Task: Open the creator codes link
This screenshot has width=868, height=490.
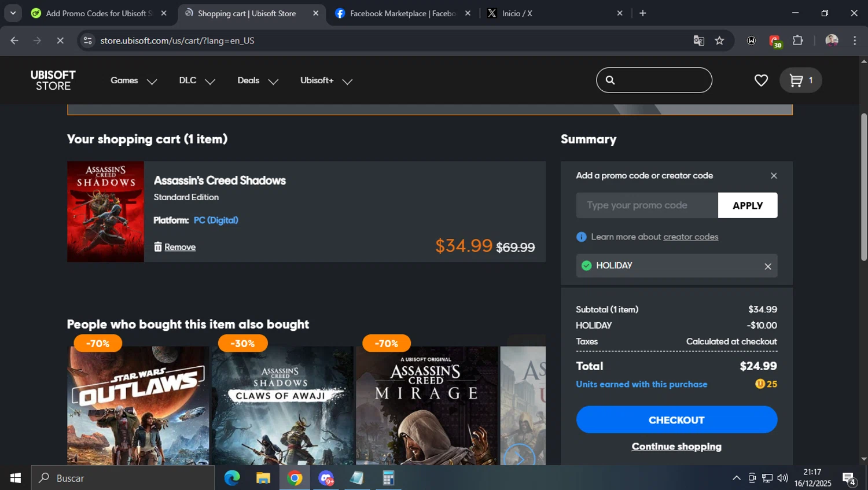Action: point(690,237)
